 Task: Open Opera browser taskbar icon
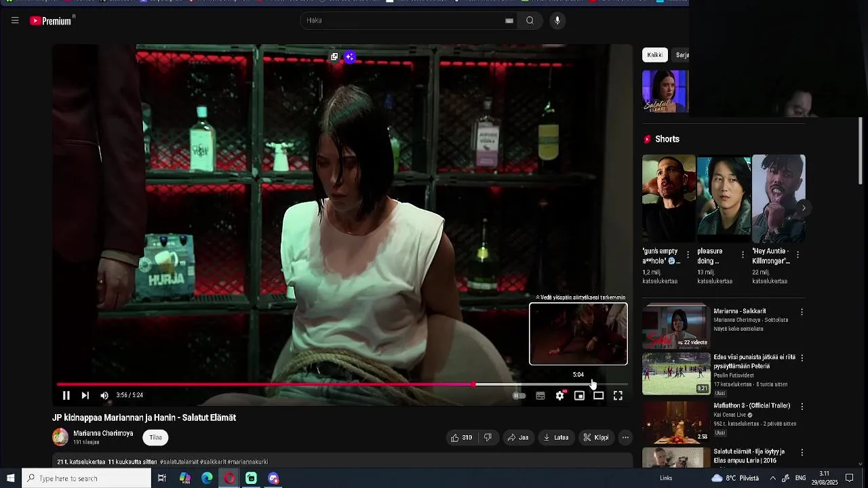[229, 479]
